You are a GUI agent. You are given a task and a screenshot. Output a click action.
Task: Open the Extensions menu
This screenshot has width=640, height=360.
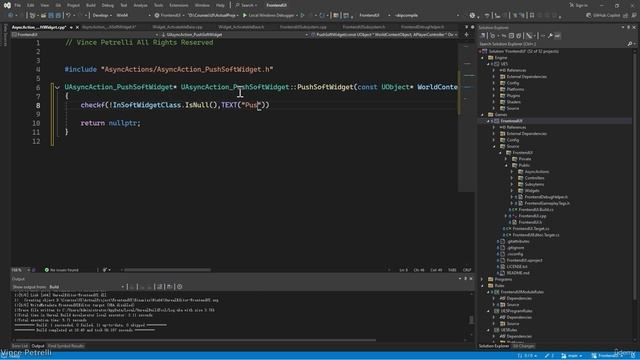tap(179, 5)
